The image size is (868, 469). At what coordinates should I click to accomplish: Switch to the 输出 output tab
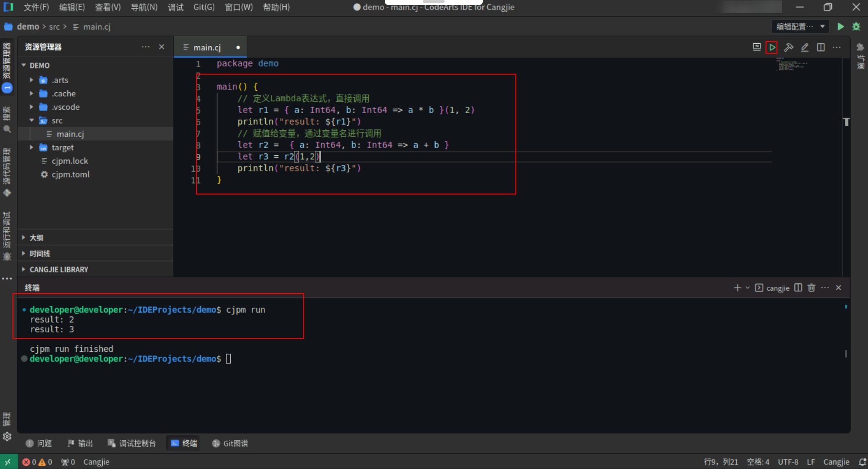click(80, 443)
